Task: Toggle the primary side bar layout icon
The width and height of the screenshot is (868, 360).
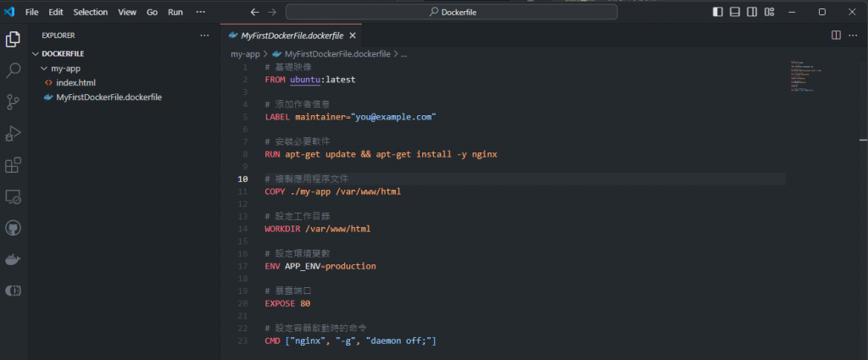Action: click(x=717, y=12)
